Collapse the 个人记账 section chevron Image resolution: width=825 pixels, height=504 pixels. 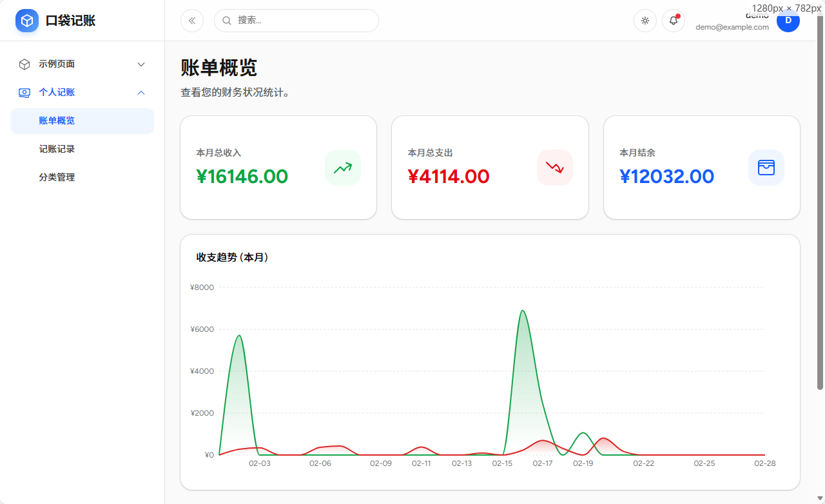pos(141,92)
